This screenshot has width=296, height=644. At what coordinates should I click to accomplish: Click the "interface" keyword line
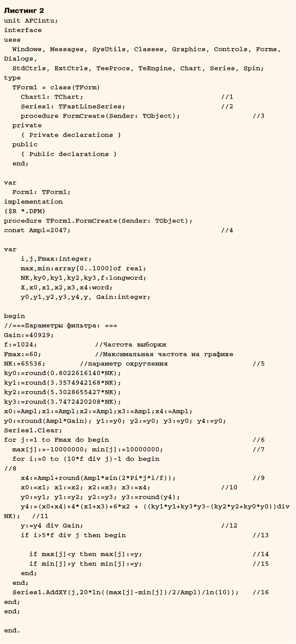click(23, 30)
